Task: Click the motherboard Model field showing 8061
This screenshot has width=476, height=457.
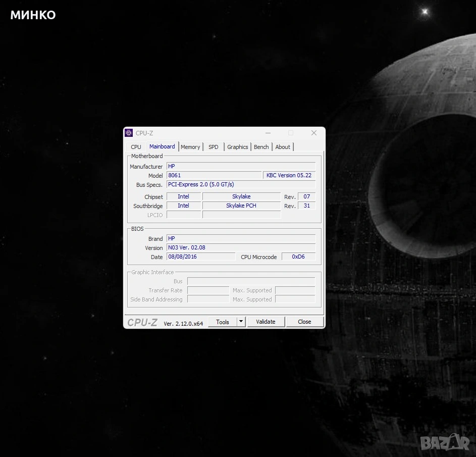Action: [214, 175]
